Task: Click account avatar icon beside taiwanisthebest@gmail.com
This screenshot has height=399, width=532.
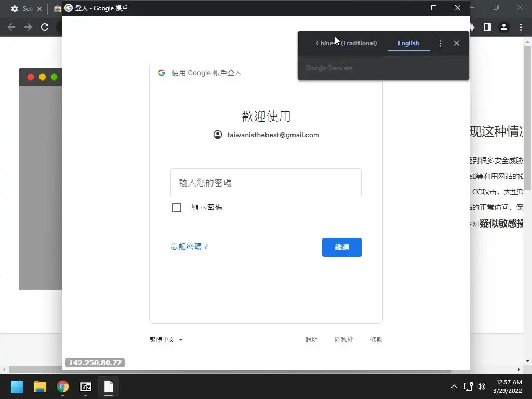Action: (218, 135)
